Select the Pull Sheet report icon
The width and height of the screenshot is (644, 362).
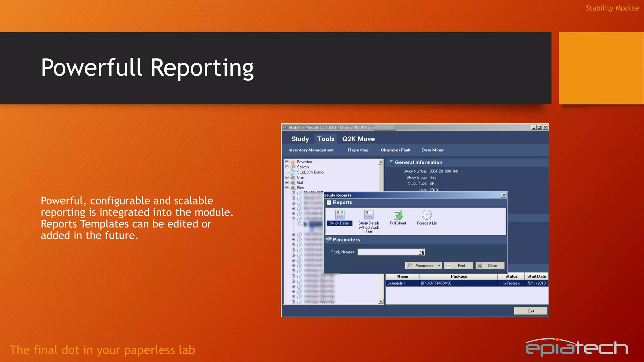tap(398, 215)
